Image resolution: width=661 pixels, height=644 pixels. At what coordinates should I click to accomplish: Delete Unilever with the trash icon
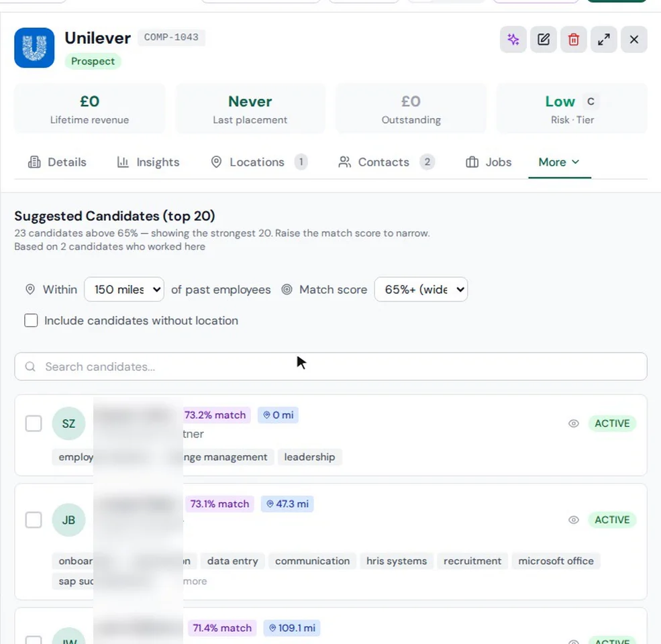573,40
